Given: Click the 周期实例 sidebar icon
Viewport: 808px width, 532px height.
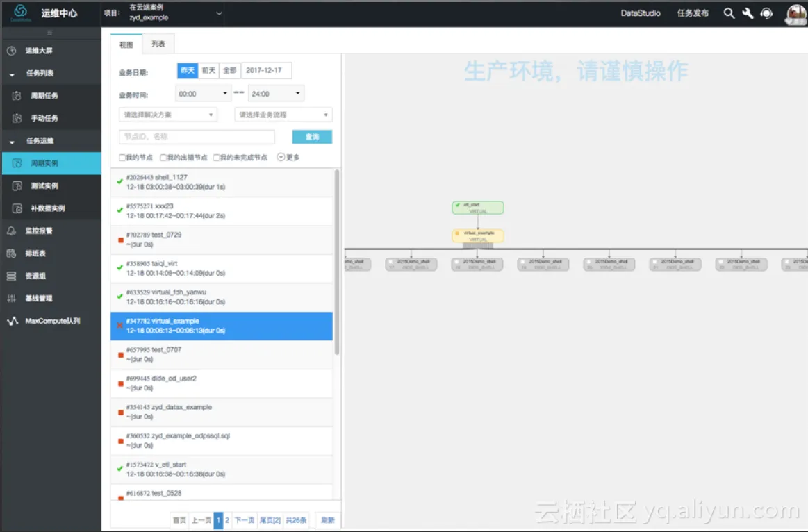Looking at the screenshot, I should point(17,163).
